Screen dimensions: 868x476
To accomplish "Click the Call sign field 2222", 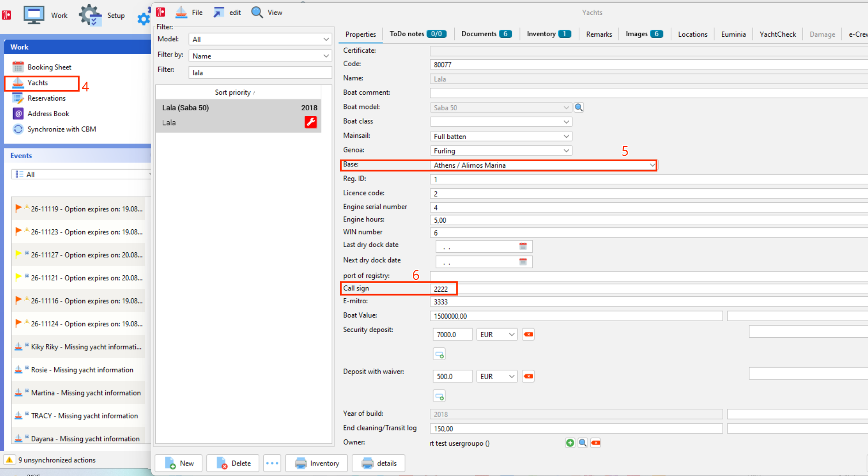I will click(649, 289).
